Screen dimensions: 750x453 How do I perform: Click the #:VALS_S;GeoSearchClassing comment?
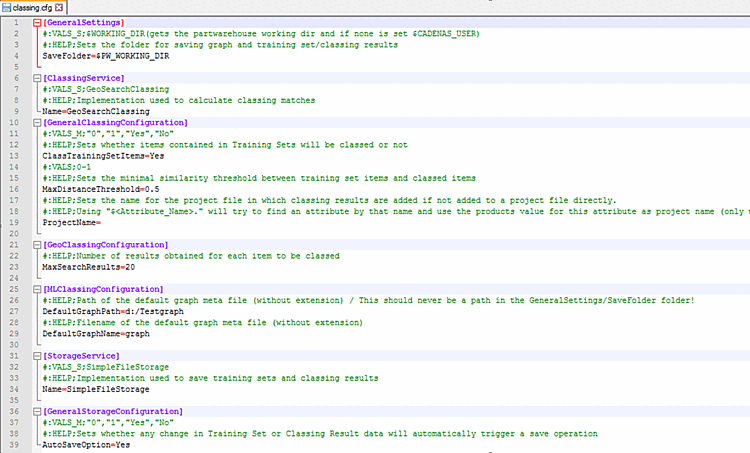coord(106,89)
